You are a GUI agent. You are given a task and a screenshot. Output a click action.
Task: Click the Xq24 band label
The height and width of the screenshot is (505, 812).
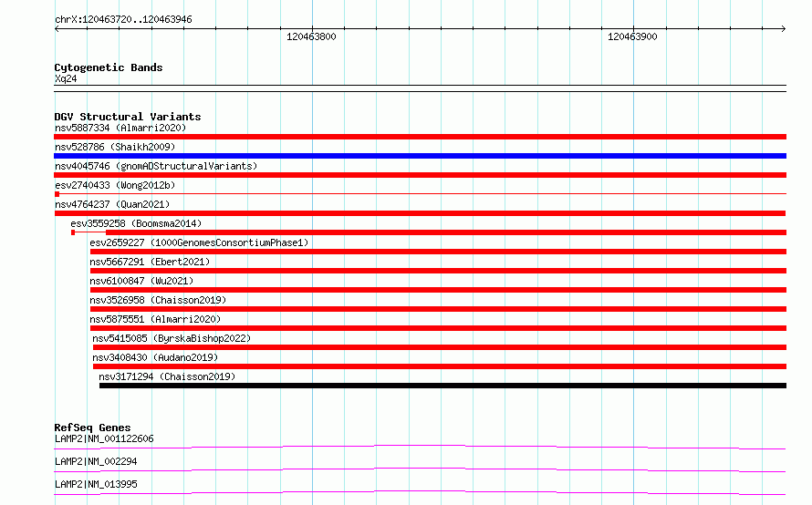(x=66, y=78)
